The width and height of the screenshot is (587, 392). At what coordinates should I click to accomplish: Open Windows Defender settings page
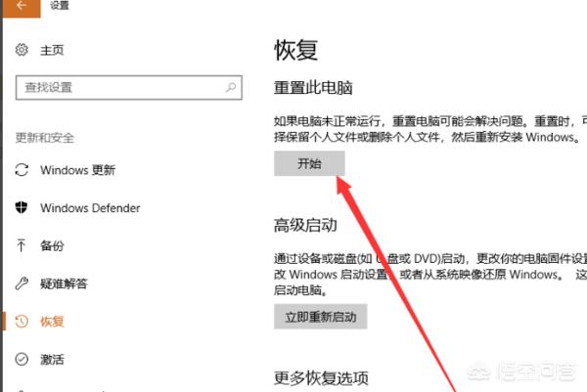[90, 208]
